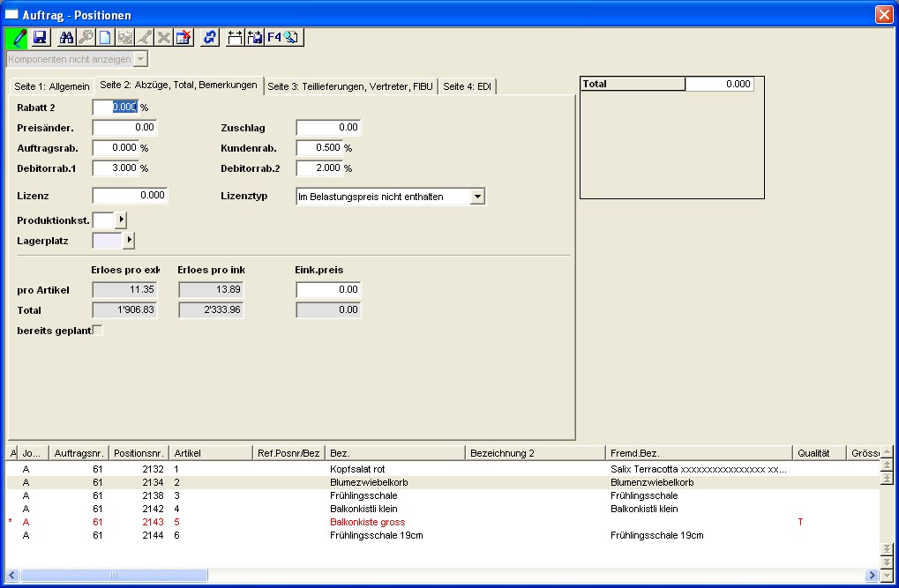Click the Qualität column header
The image size is (899, 588).
tap(820, 453)
